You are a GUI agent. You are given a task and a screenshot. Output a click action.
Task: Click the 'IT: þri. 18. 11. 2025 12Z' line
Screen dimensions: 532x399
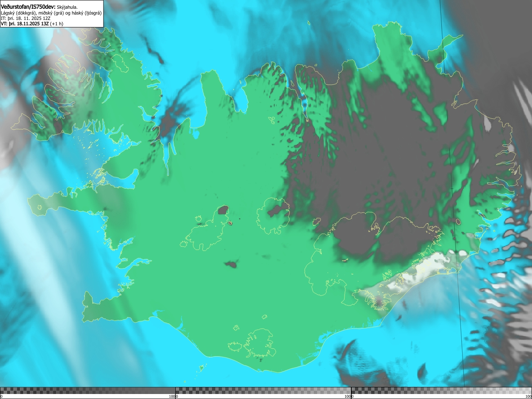(x=26, y=18)
